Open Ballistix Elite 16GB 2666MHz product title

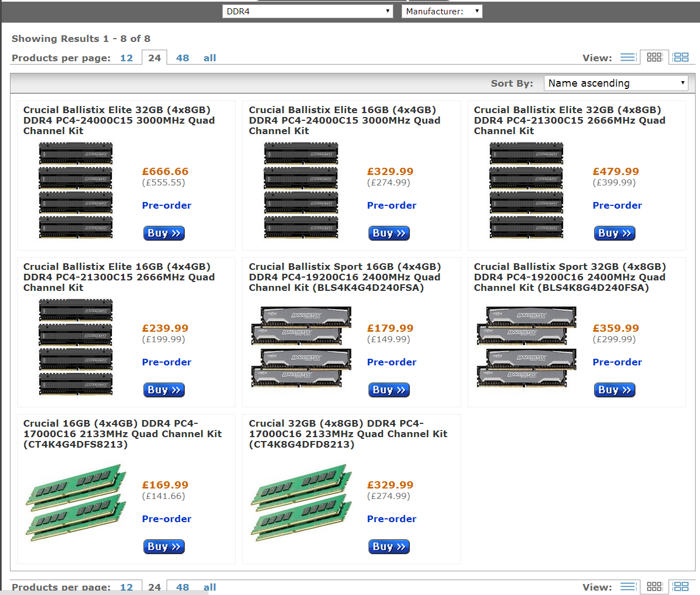119,277
